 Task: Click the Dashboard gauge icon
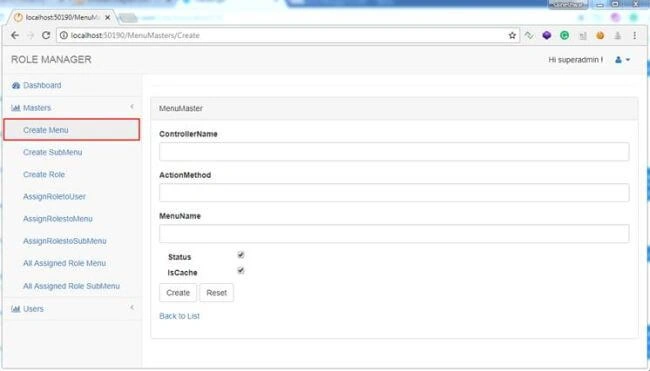pos(16,85)
